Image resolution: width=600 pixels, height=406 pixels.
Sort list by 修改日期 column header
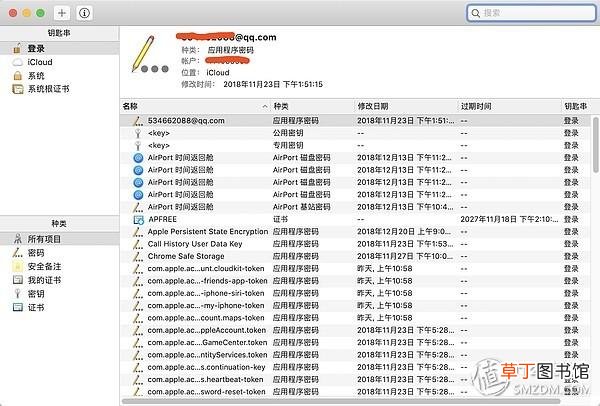coord(406,106)
